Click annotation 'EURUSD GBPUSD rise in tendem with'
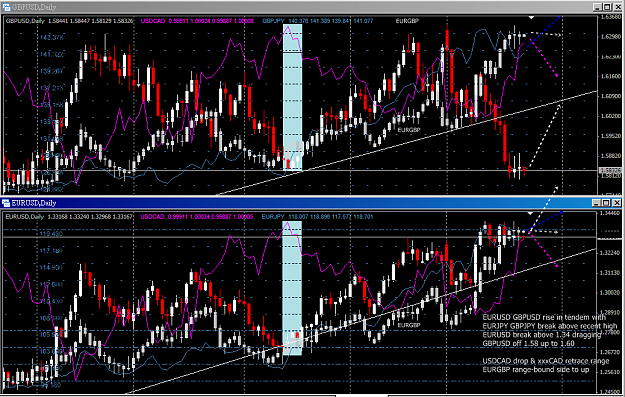The height and width of the screenshot is (397, 625). [544, 317]
